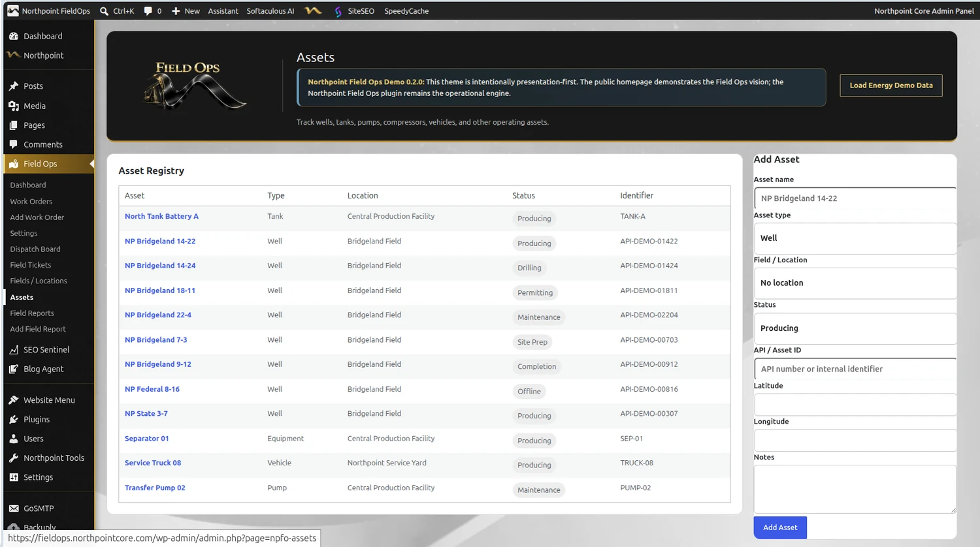This screenshot has height=547, width=980.
Task: Click the Northpoint Tools wrench icon
Action: (x=14, y=458)
